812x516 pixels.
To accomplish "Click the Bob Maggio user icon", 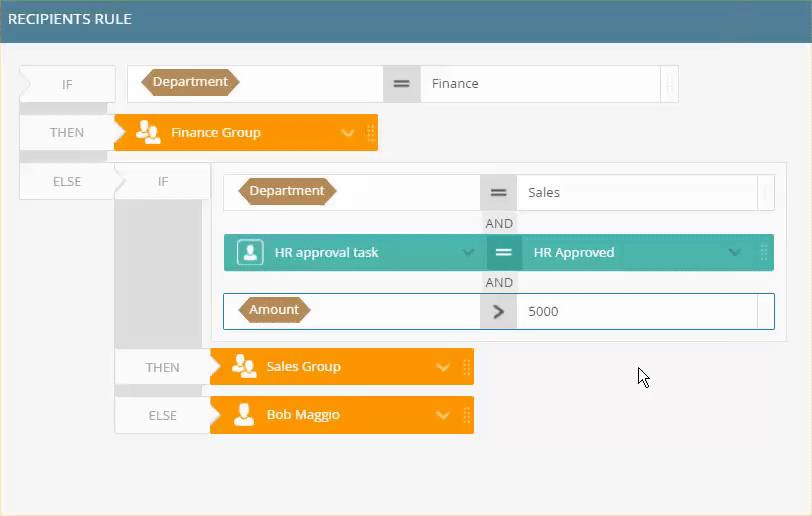I will click(x=243, y=414).
